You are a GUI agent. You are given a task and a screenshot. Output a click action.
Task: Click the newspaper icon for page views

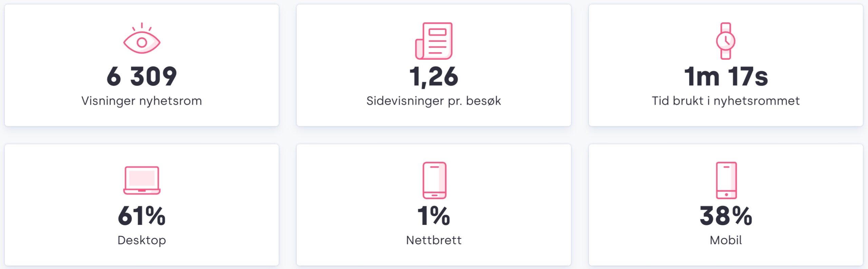coord(434,41)
